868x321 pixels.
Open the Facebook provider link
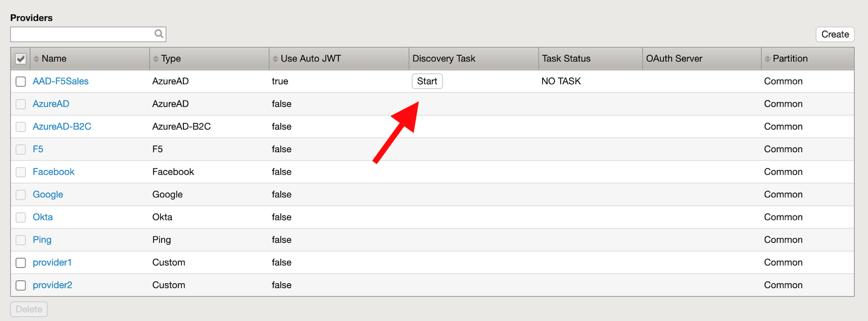(54, 172)
